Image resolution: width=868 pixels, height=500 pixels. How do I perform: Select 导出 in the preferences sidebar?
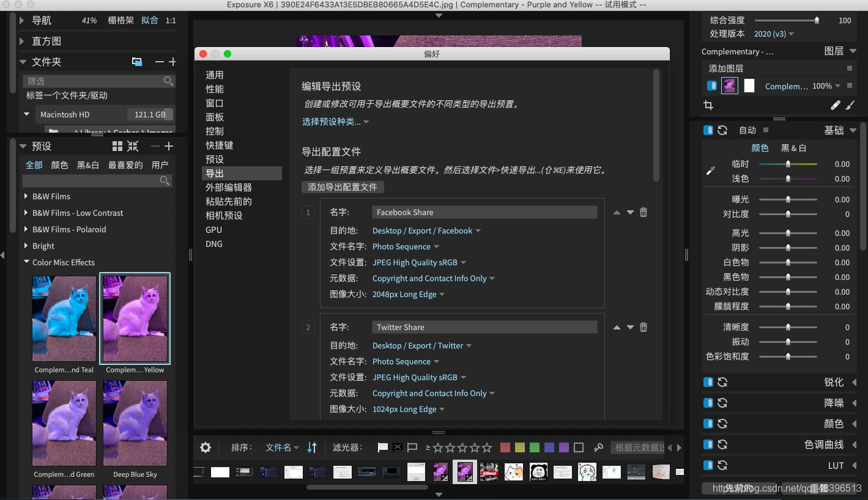[x=213, y=173]
